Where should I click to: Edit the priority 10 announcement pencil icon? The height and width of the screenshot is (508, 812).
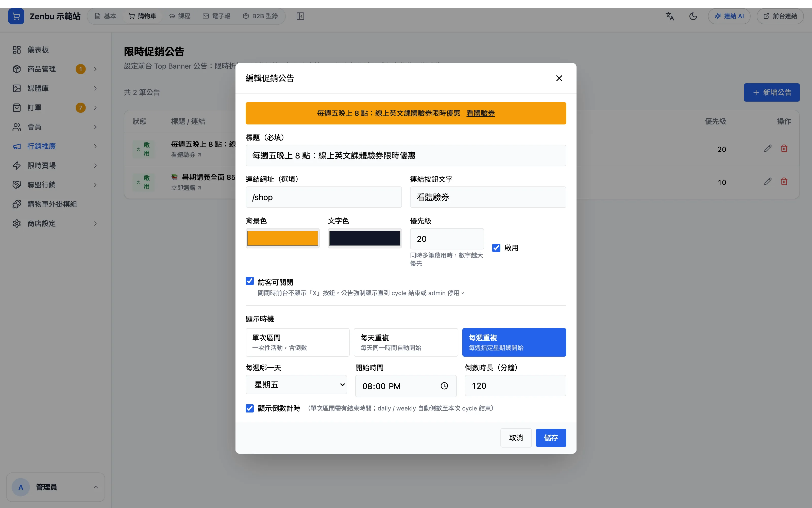pos(768,181)
